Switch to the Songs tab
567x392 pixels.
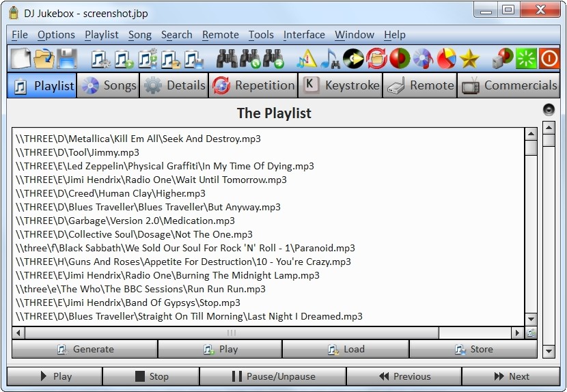coord(108,85)
